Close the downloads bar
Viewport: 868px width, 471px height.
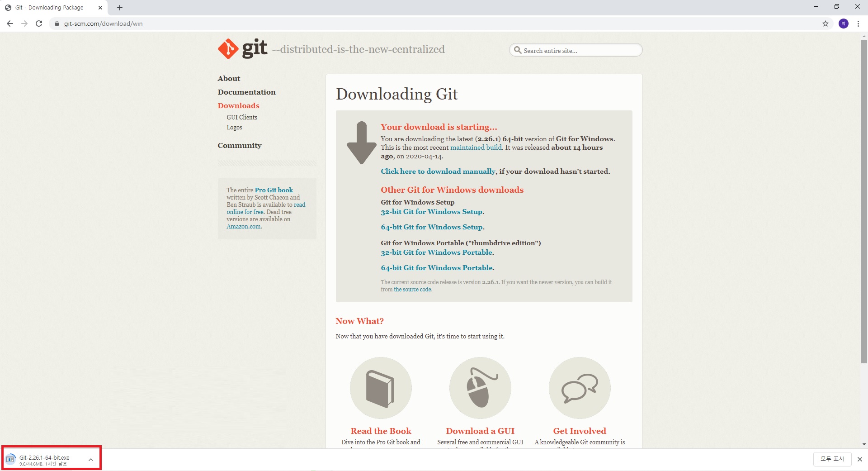(860, 459)
